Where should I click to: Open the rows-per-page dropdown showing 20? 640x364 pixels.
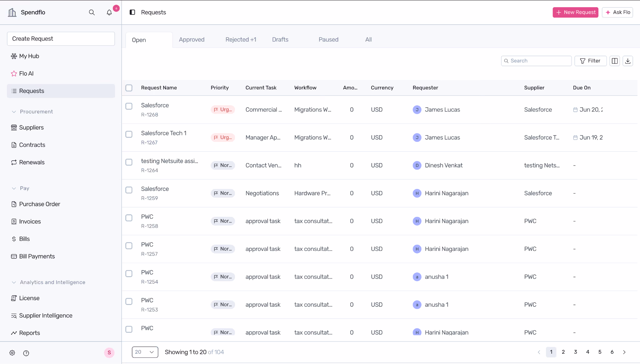tap(145, 352)
